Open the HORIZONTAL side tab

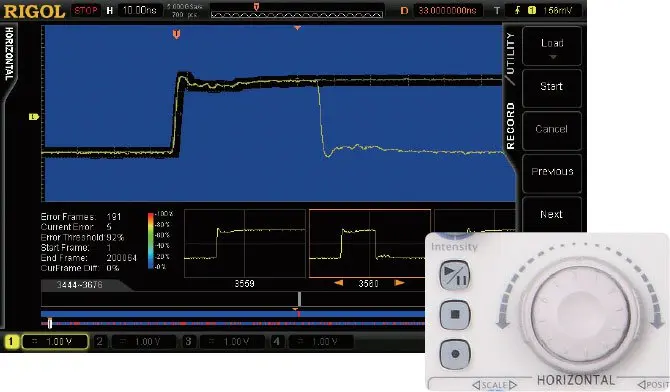tap(9, 53)
